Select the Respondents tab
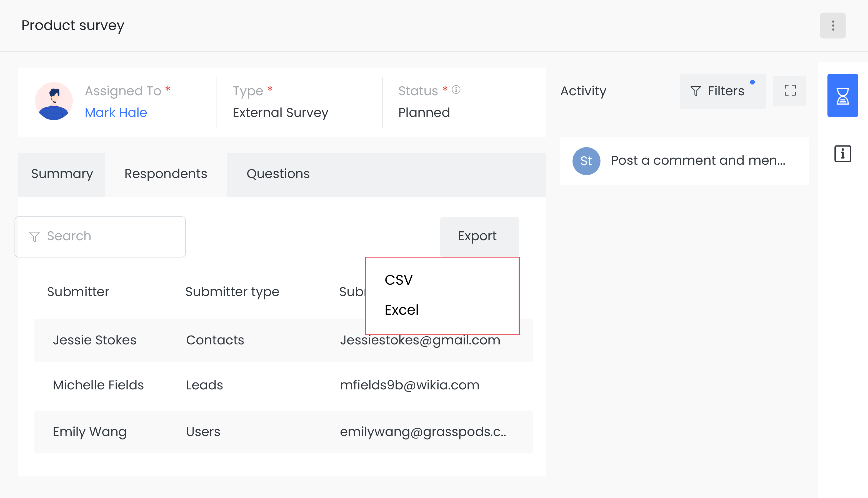The height and width of the screenshot is (498, 868). (x=166, y=174)
